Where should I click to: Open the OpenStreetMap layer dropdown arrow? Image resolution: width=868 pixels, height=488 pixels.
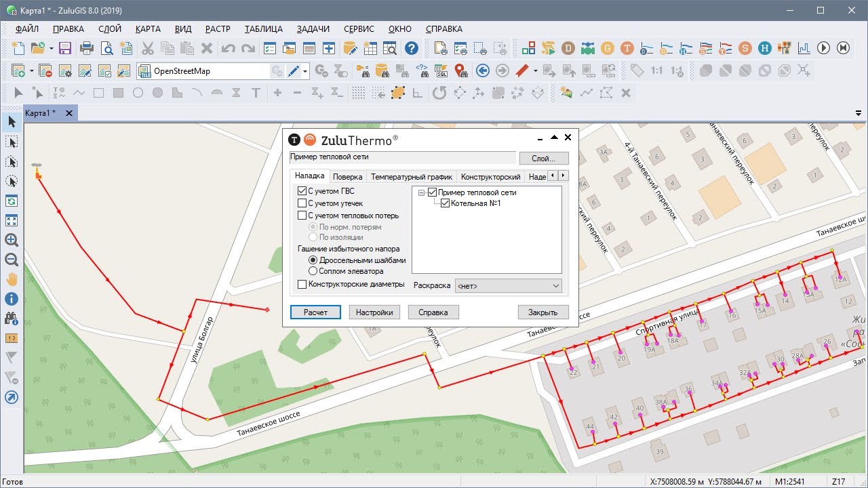click(306, 70)
